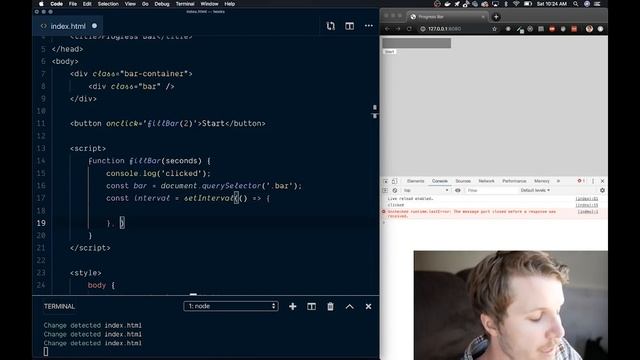The height and width of the screenshot is (360, 640).
Task: Open the Help menu
Action: click(229, 4)
